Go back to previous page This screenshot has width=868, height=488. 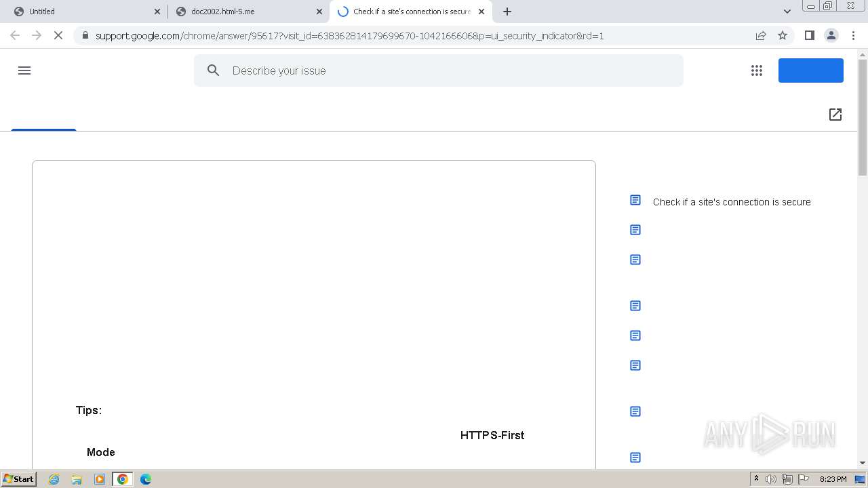coord(15,35)
